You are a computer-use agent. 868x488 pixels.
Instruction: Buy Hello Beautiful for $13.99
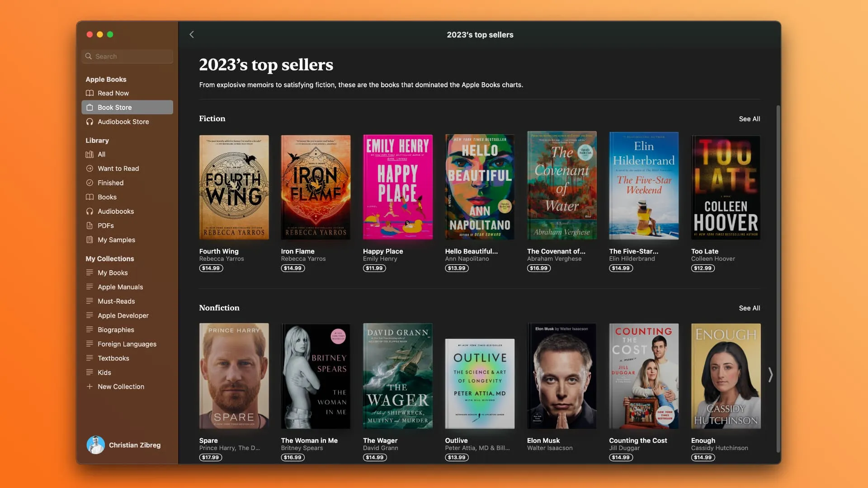[x=457, y=268]
